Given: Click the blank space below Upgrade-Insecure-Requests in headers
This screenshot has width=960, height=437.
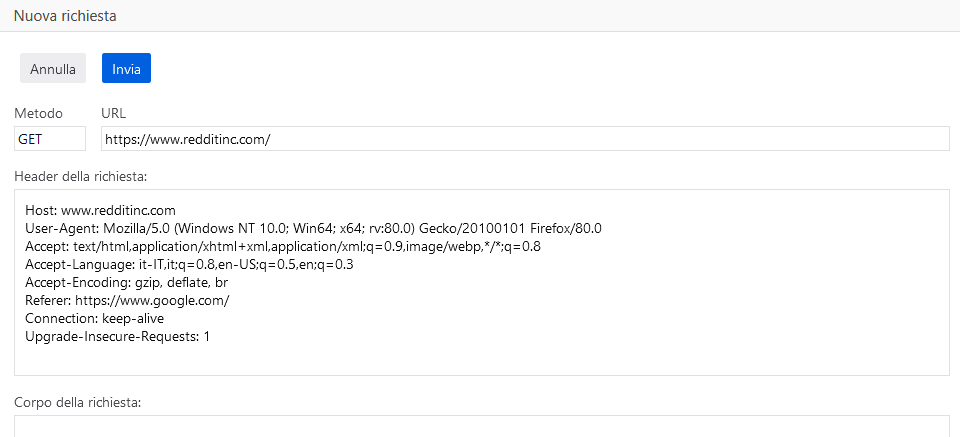Looking at the screenshot, I should pos(481,359).
